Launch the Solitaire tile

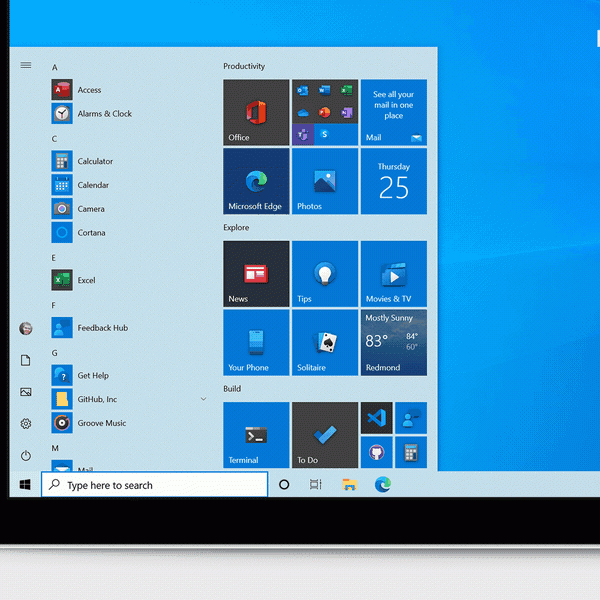[x=325, y=343]
